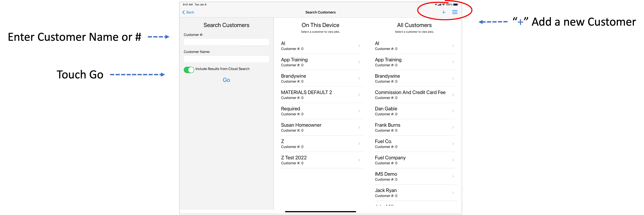Tap the battery status icon
Image resolution: width=644 pixels, height=215 pixels.
[x=456, y=4]
